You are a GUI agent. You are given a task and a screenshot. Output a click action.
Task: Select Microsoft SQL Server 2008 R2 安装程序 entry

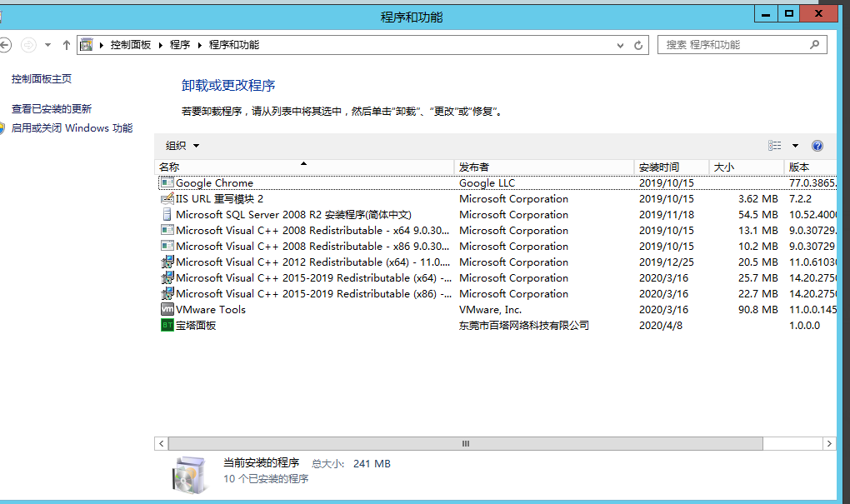pyautogui.click(x=294, y=215)
